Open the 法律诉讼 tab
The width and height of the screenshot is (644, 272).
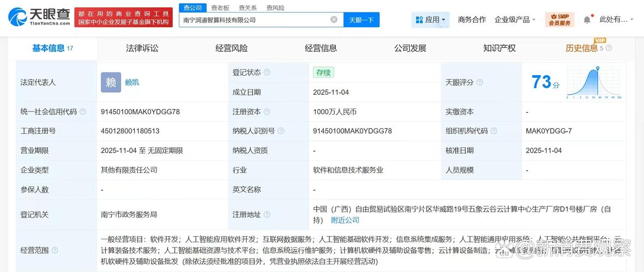142,48
